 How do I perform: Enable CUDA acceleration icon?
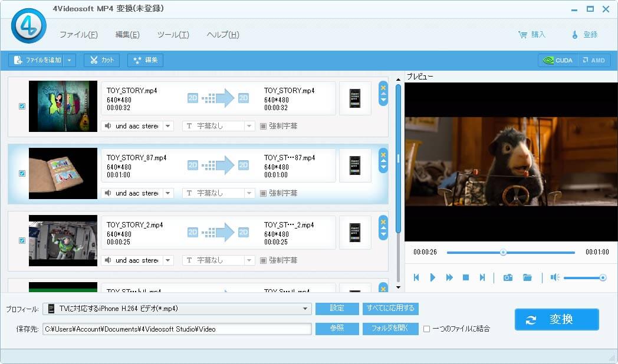coord(557,59)
